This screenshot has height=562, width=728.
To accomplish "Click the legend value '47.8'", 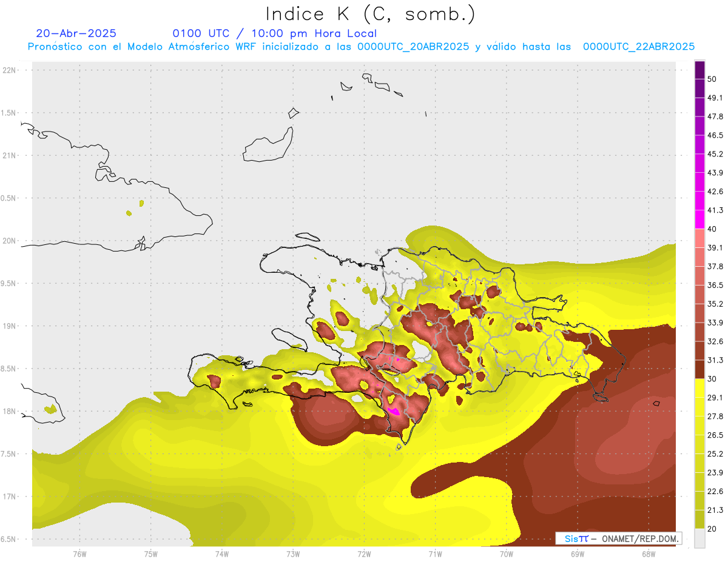I will [715, 116].
